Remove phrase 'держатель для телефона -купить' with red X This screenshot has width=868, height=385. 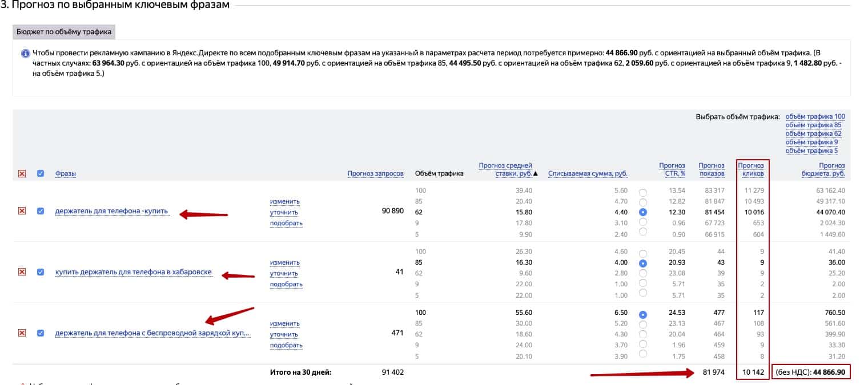tap(22, 211)
